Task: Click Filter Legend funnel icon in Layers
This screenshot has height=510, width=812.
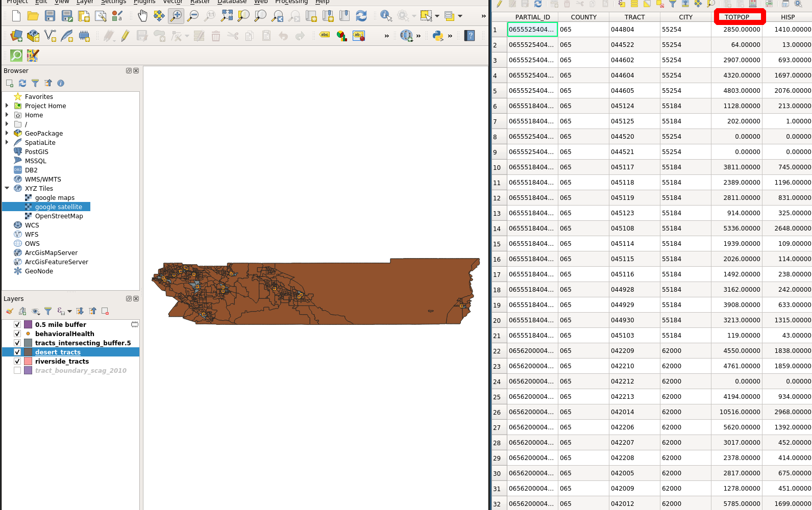Action: 48,311
